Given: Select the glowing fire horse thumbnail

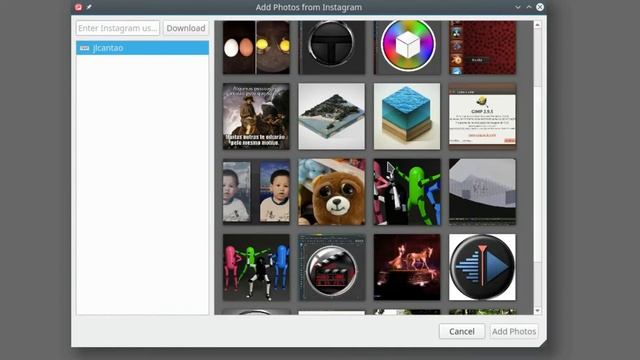Looking at the screenshot, I should point(407,267).
